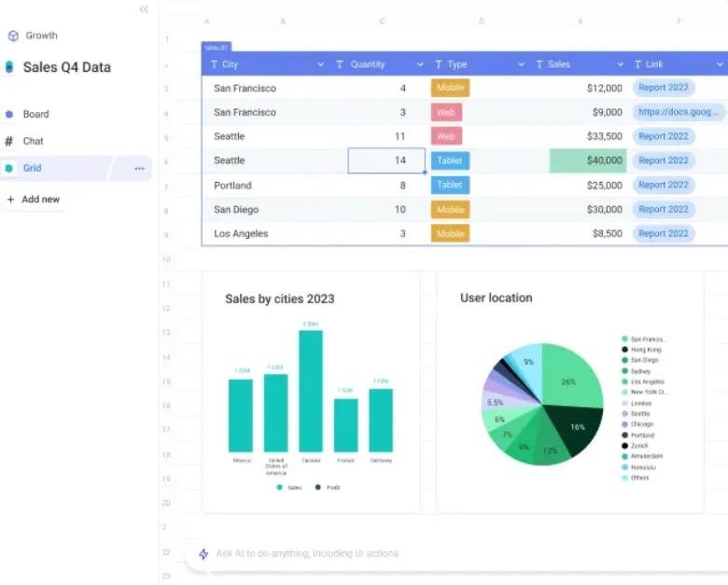This screenshot has width=728, height=585.
Task: Click the hash icon next to Chat
Action: 8,141
